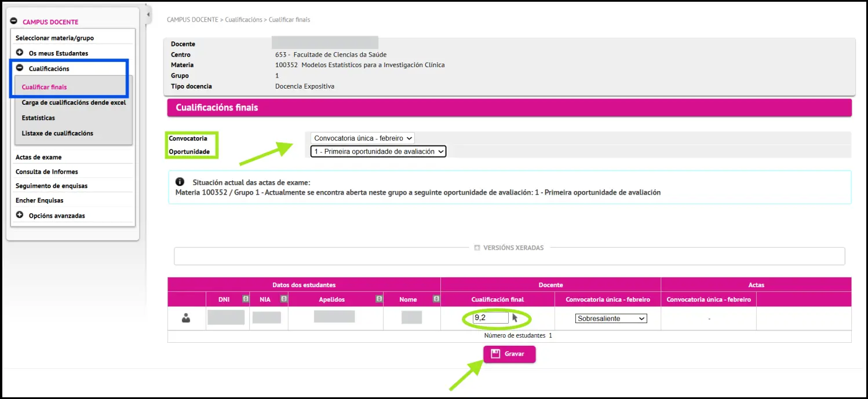Open the Sobresaliente grade dropdown

pos(611,319)
